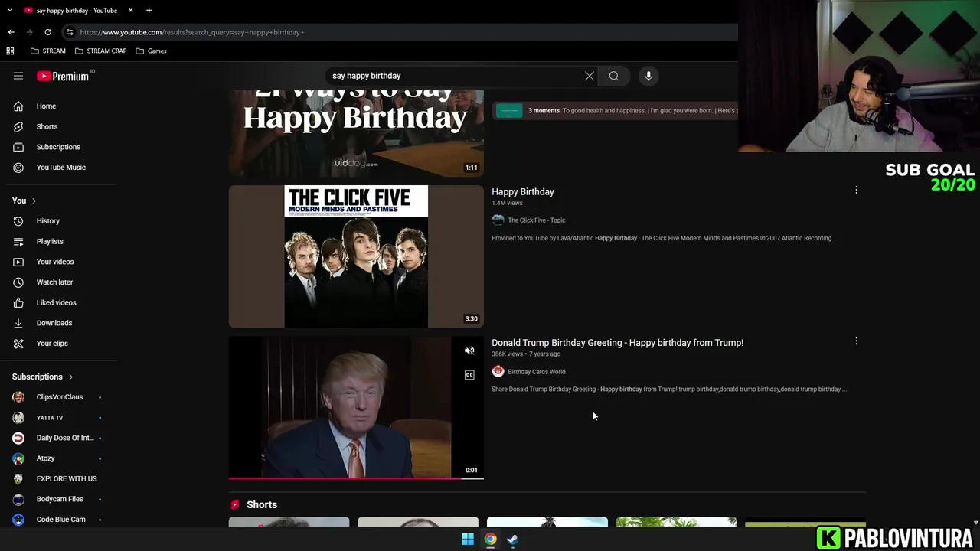
Task: Go back with the browser back arrow
Action: click(11, 32)
